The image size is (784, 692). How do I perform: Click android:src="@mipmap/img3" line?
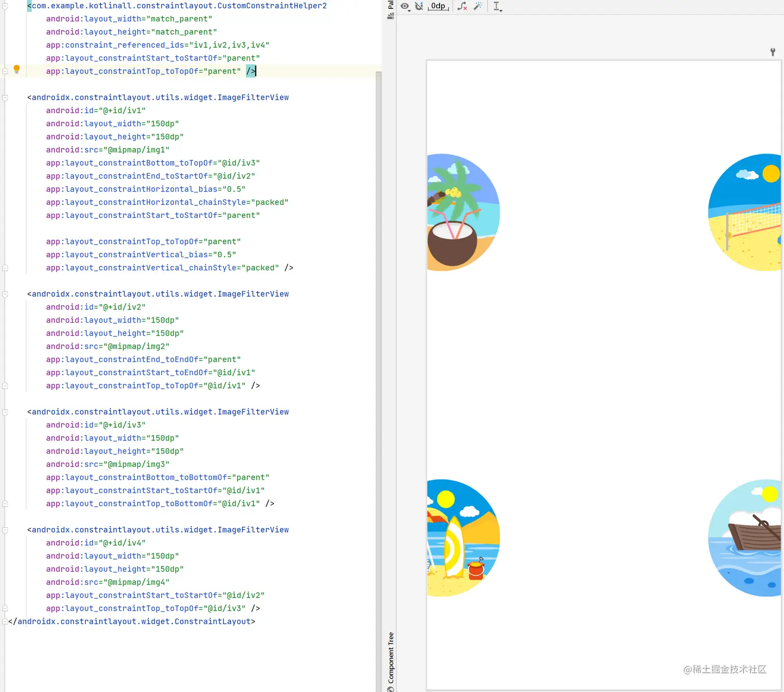(108, 464)
